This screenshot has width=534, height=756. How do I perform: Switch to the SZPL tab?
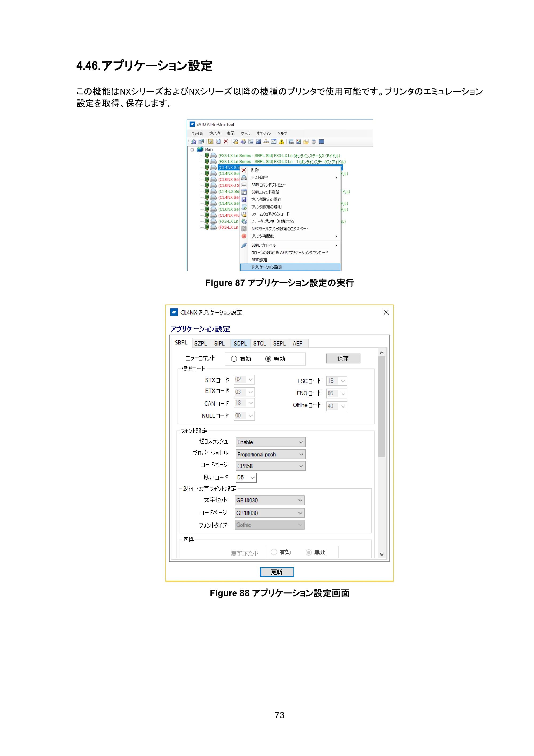click(201, 343)
